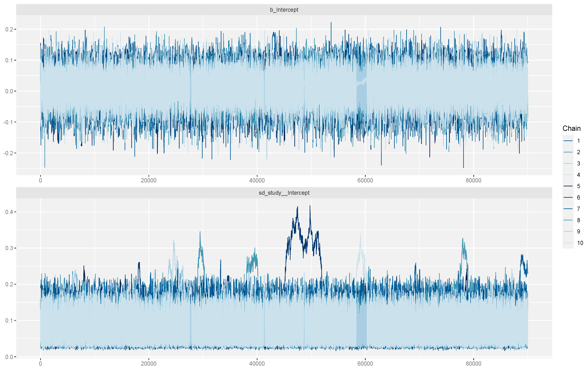Click the Chain 8 legend swatch
This screenshot has height=370, width=588.
568,220
